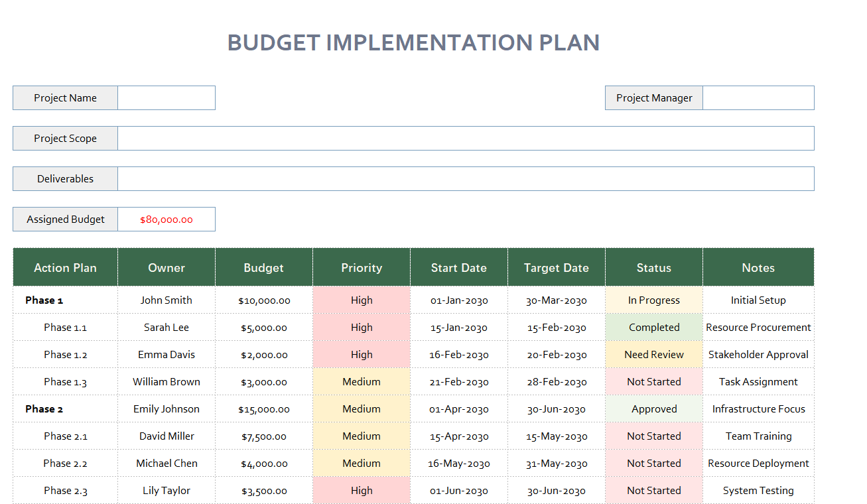Viewport: 867px width, 504px height.
Task: Select the Project Scope input field
Action: coord(466,138)
